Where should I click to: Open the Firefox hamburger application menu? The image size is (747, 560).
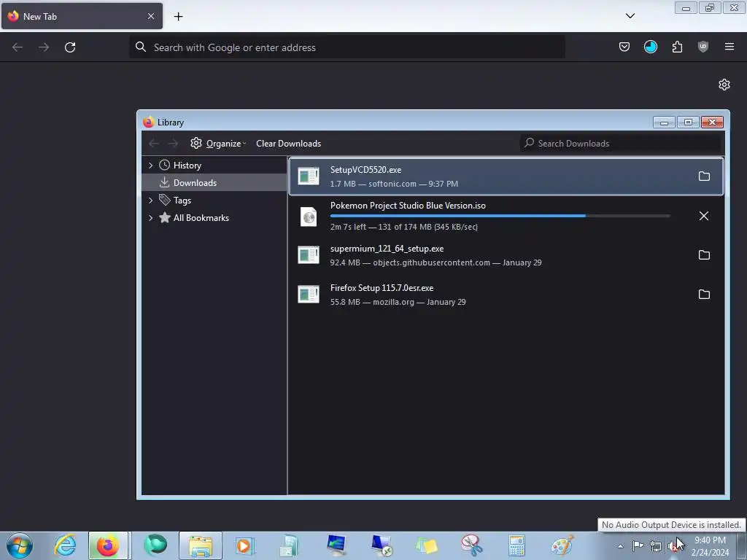(729, 47)
